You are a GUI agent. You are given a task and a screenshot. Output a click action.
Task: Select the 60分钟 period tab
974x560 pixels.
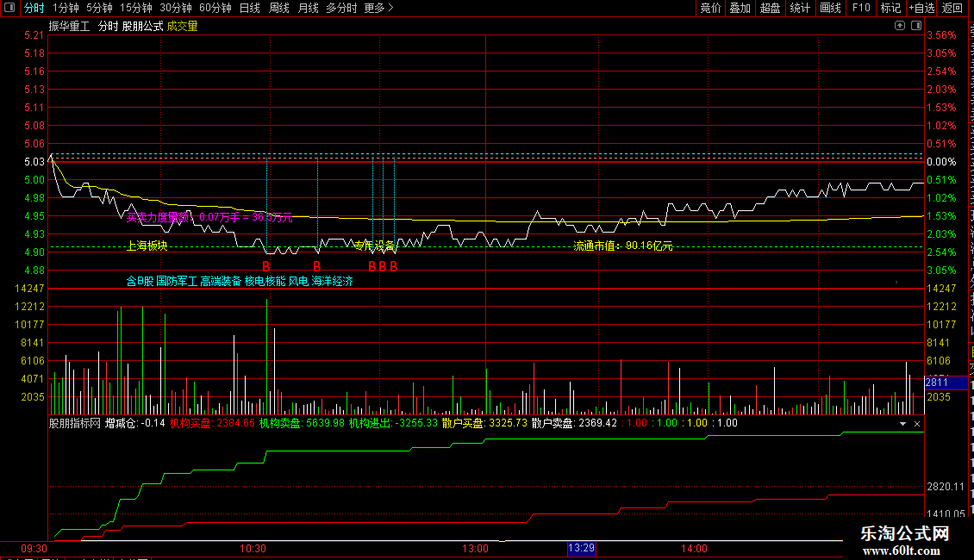pos(215,8)
